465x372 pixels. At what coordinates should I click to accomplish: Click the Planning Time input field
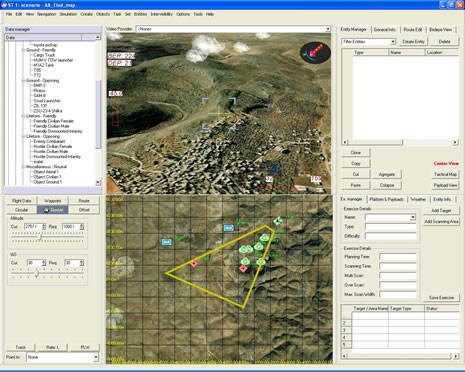pos(398,257)
